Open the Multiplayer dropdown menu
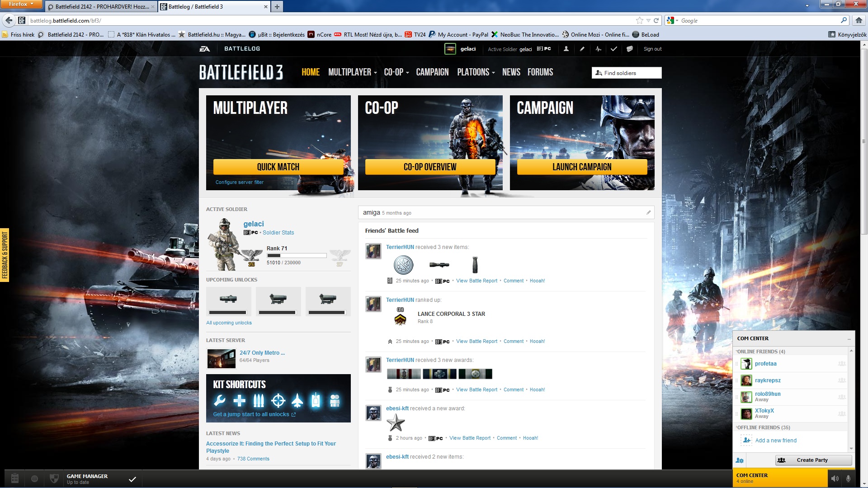The width and height of the screenshot is (868, 488). (352, 72)
